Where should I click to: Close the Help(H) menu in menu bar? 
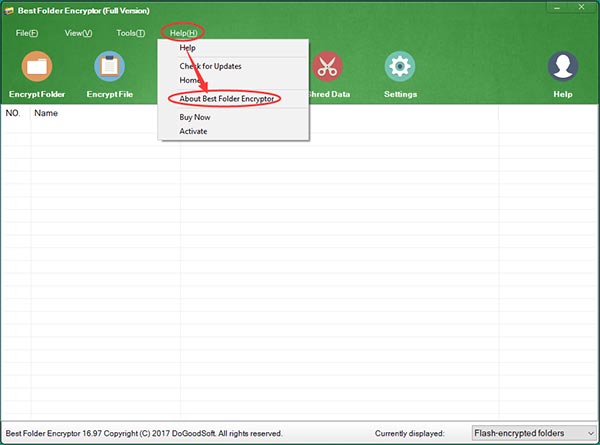[x=183, y=33]
